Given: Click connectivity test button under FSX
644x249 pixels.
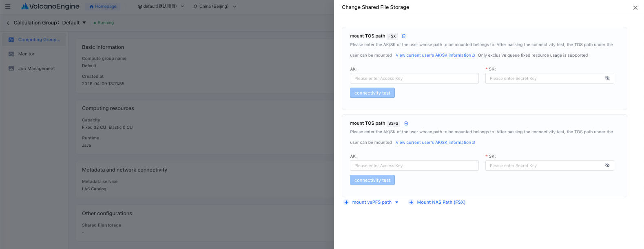Looking at the screenshot, I should [x=372, y=93].
